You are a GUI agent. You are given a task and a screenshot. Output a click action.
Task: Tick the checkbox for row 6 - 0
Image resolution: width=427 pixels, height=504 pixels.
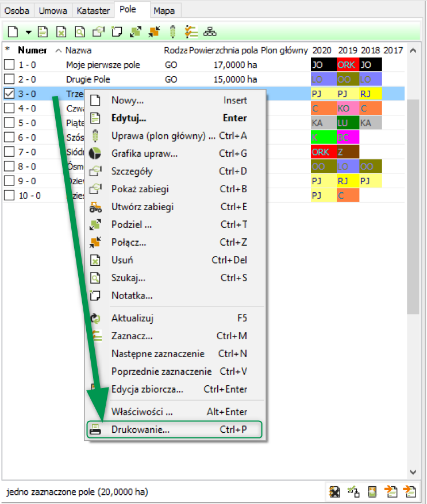tap(9, 137)
